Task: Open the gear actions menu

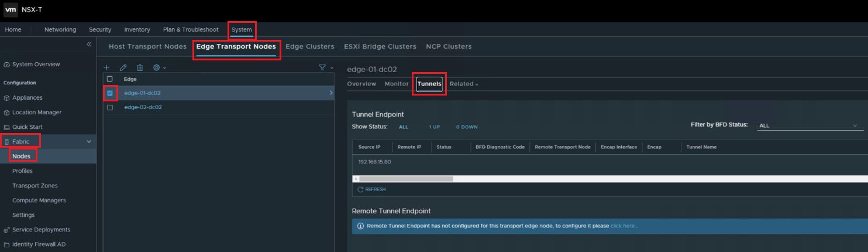Action: (x=159, y=68)
